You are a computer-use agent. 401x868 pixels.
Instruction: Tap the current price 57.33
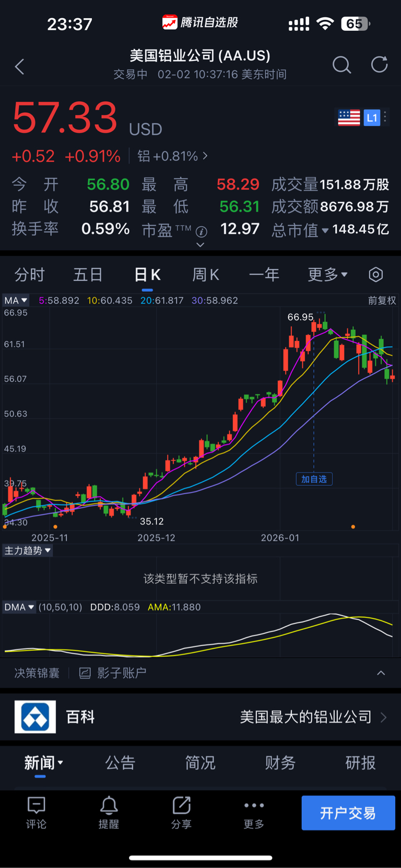tap(65, 118)
